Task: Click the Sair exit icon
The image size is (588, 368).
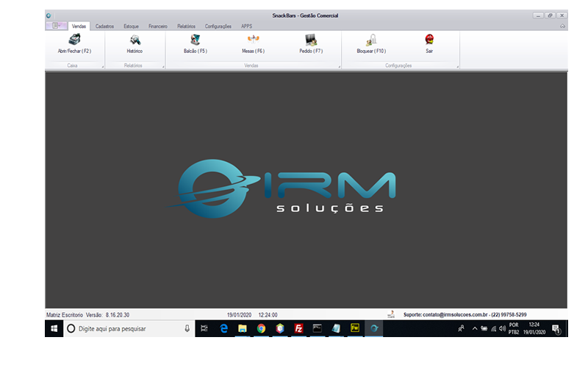Action: (429, 44)
